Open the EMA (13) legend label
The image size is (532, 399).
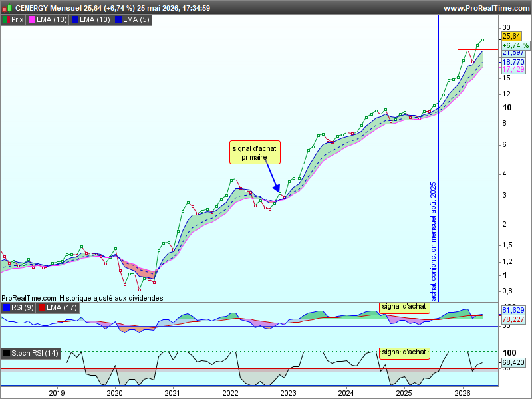[52, 20]
